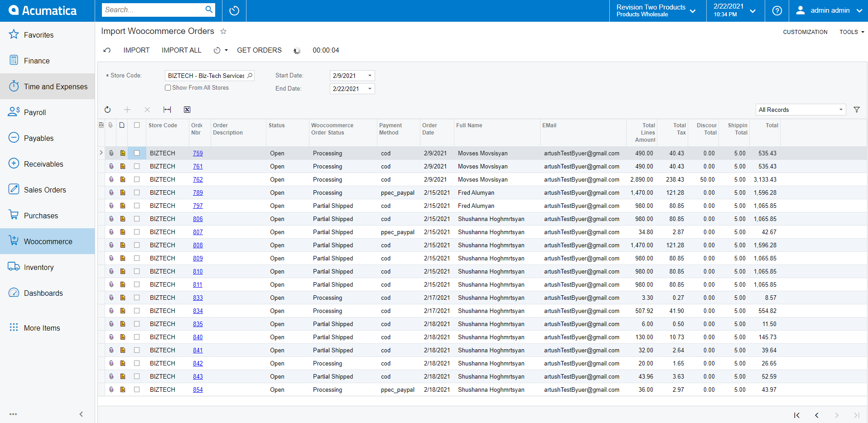The width and height of the screenshot is (868, 423).
Task: Select checkbox for order 811
Action: pyautogui.click(x=137, y=284)
